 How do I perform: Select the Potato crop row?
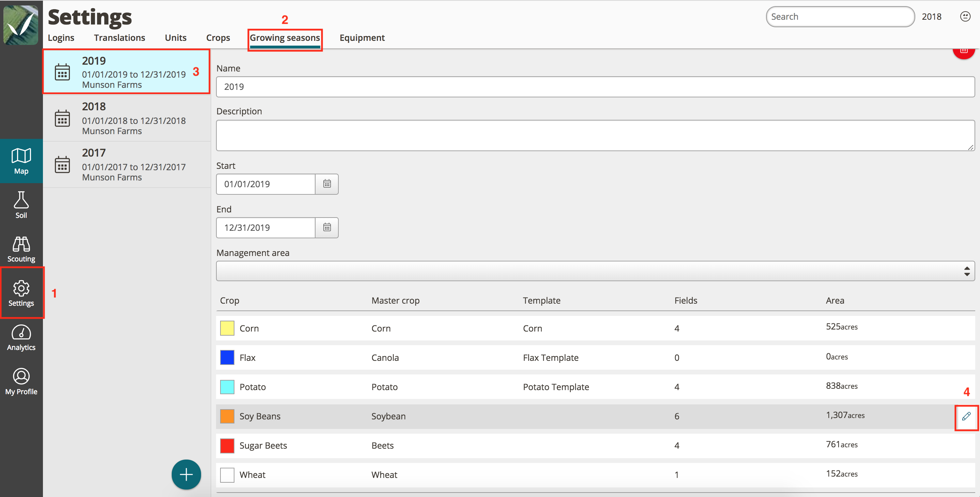595,387
